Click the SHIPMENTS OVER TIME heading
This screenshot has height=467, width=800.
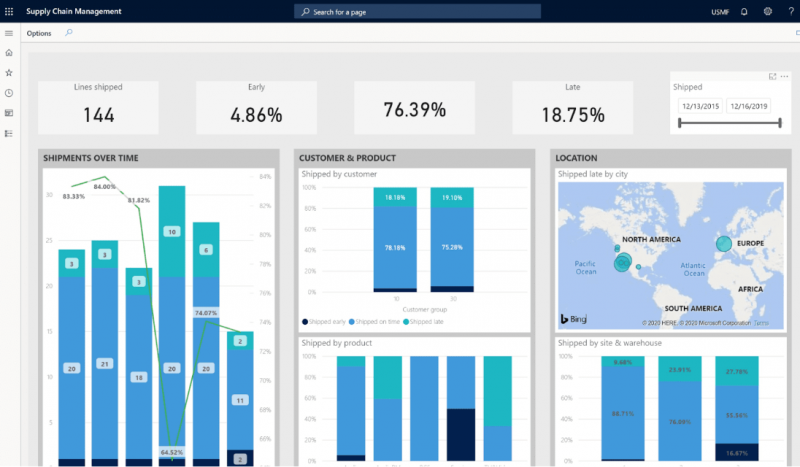pos(91,158)
